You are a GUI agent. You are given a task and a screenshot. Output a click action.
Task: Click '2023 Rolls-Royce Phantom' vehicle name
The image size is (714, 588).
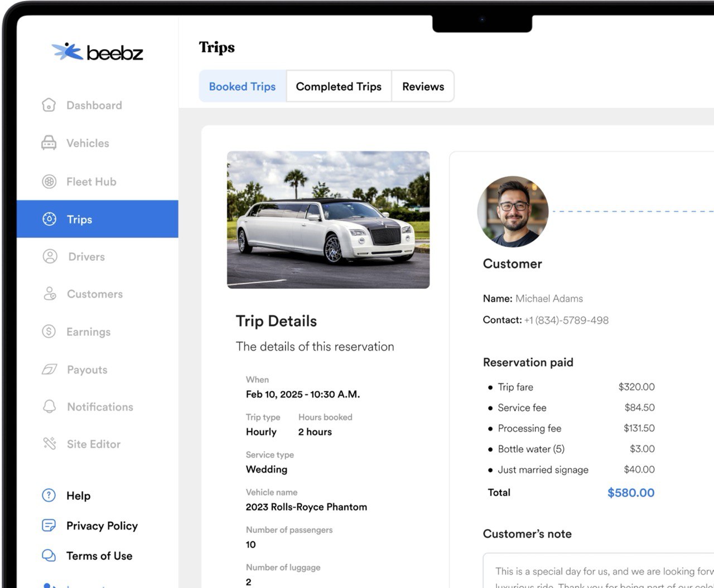(x=306, y=507)
